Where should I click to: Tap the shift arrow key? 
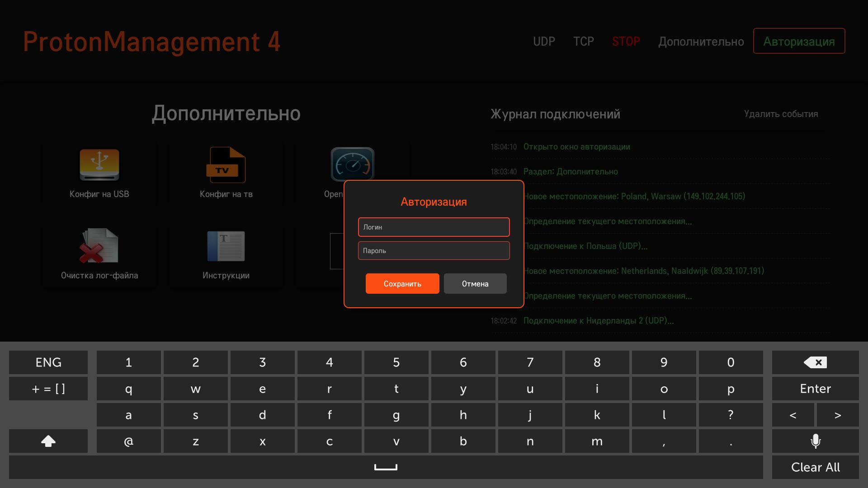coord(48,441)
